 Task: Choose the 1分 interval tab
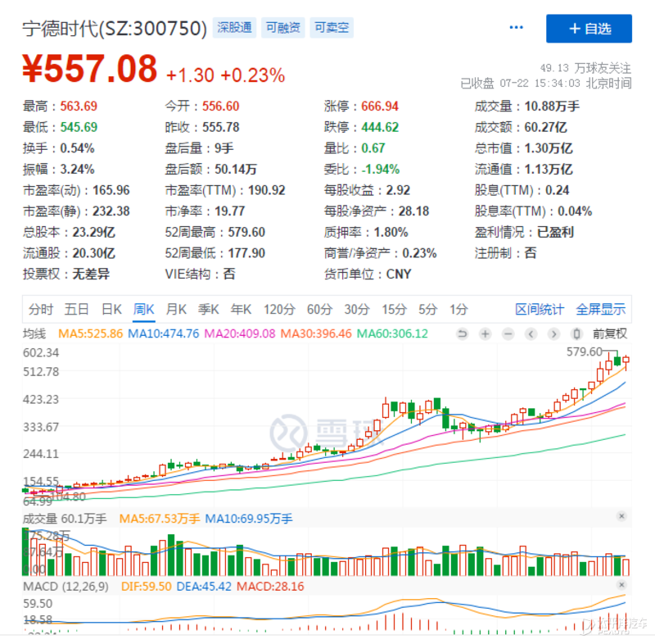click(458, 310)
